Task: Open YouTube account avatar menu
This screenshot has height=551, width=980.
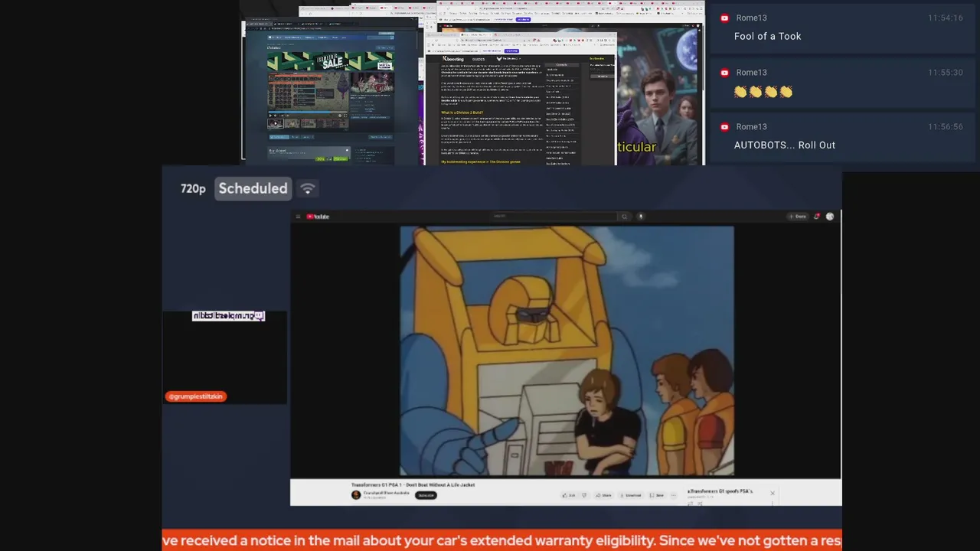Action: click(830, 217)
